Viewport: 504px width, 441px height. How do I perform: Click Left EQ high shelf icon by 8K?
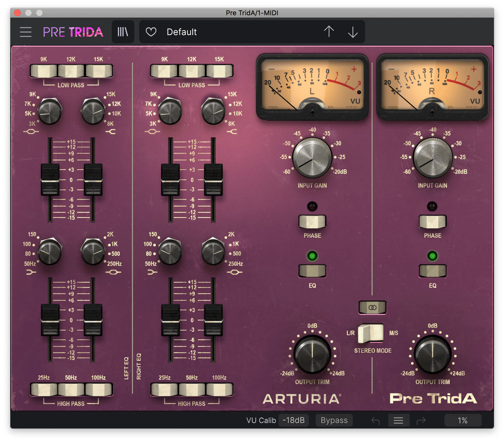click(x=110, y=131)
